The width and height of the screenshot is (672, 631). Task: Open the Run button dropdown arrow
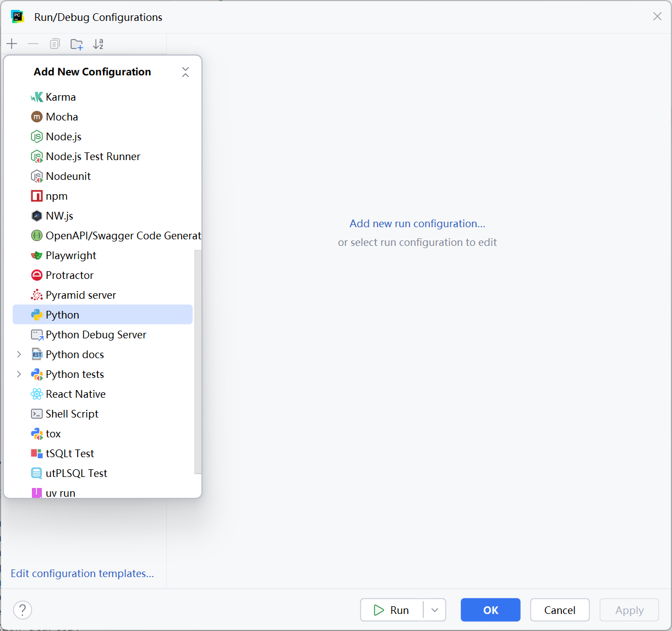[435, 610]
